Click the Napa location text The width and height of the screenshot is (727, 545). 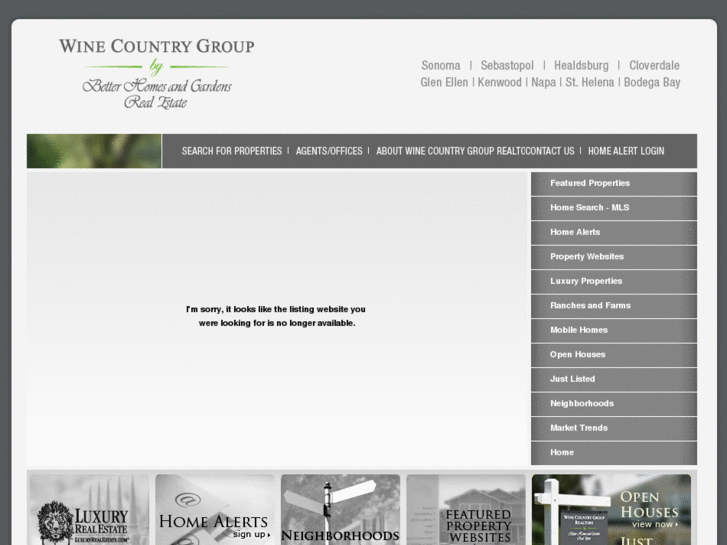pyautogui.click(x=543, y=82)
